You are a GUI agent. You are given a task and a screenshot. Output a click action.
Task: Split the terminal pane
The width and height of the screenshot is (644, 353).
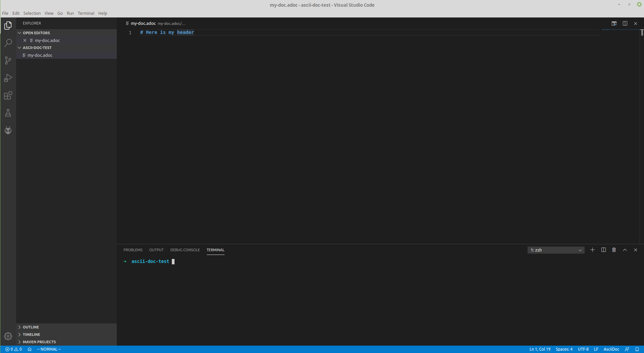click(603, 250)
